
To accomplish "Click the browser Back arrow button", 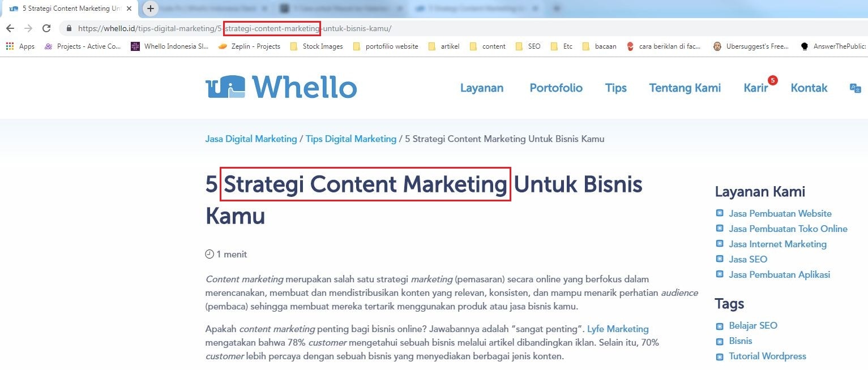I will 10,28.
